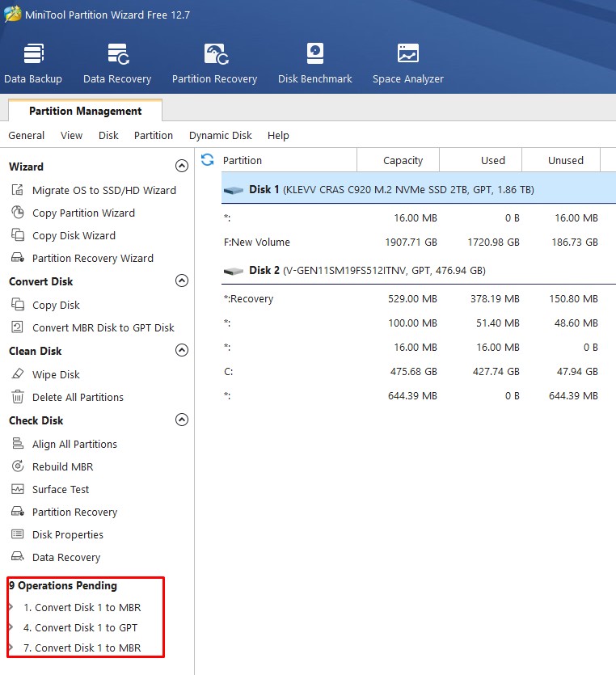The width and height of the screenshot is (616, 675).
Task: Select the C: partition row
Action: point(419,372)
